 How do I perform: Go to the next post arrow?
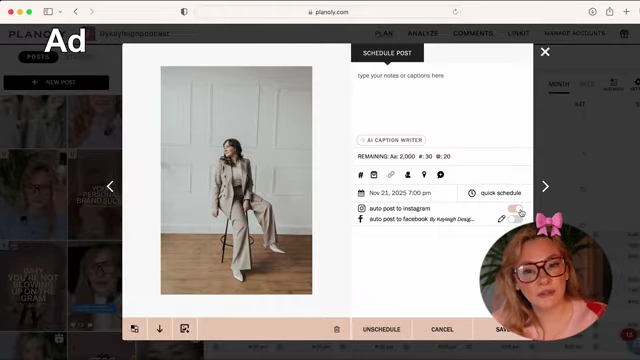point(545,187)
